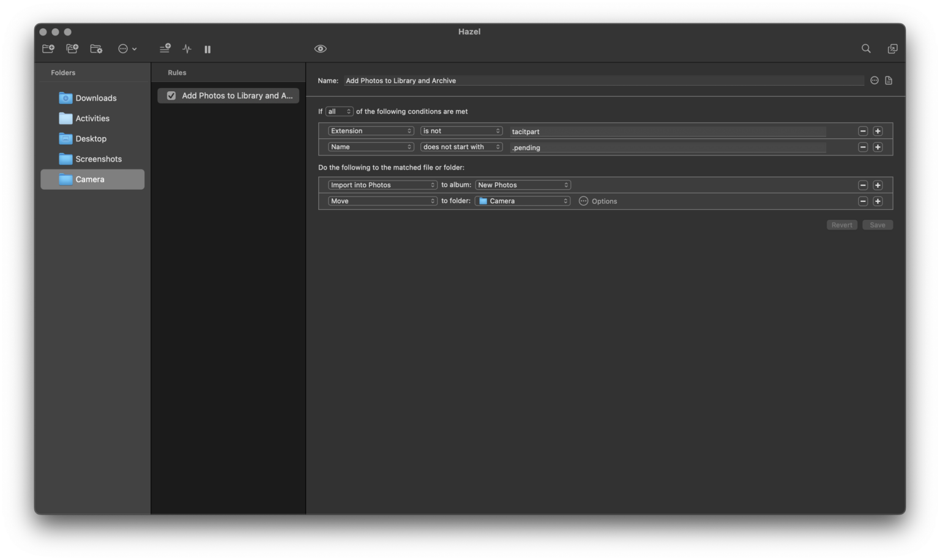Create a new rule using the add-rule icon
Viewport: 940px width, 560px height.
164,48
